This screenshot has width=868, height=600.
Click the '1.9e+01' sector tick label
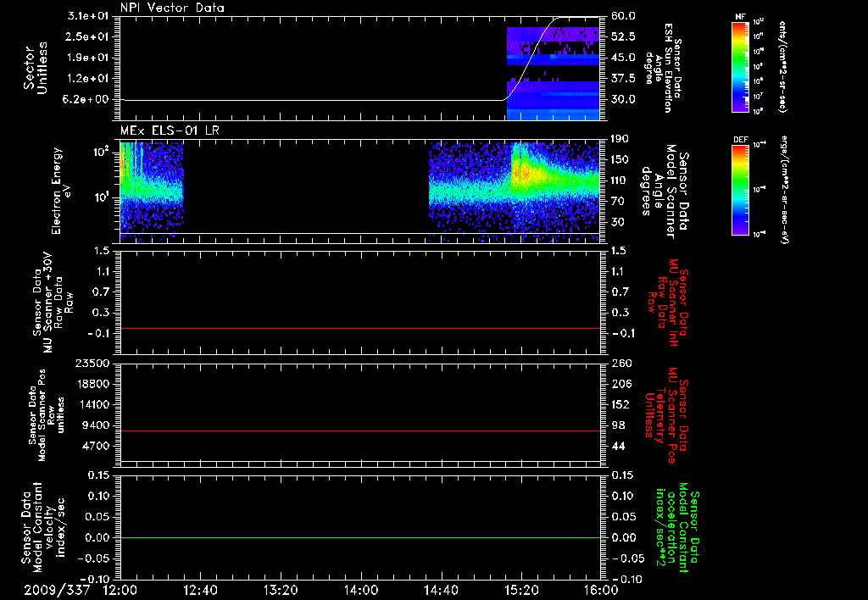click(x=90, y=58)
